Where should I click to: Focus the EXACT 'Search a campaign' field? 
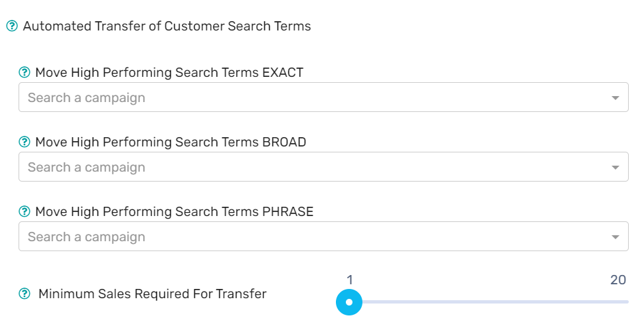click(x=323, y=97)
